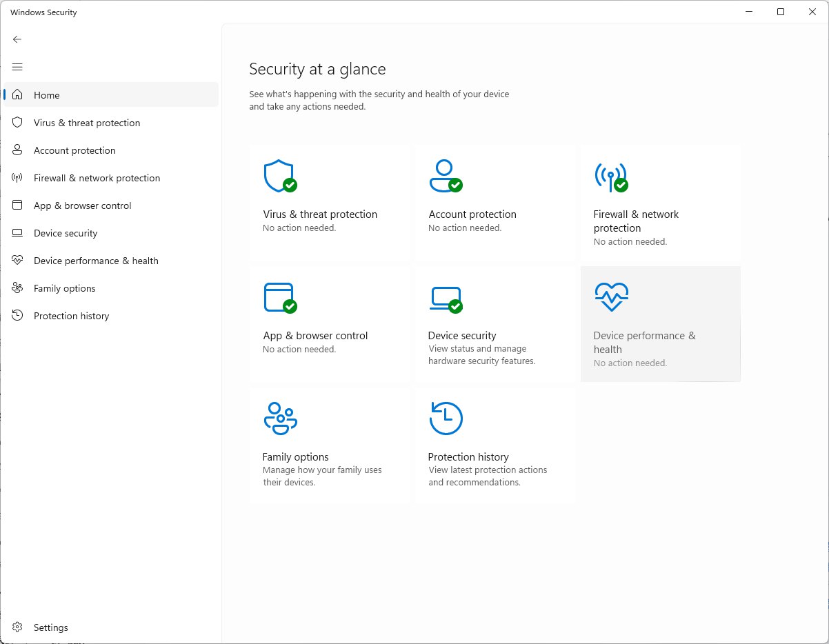Select Device security in sidebar
Image resolution: width=829 pixels, height=644 pixels.
pos(111,232)
